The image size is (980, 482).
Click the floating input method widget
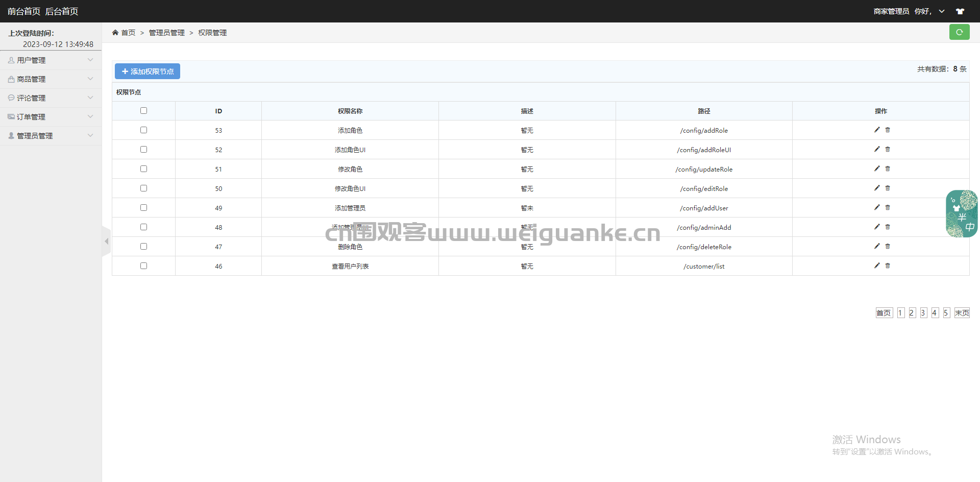pyautogui.click(x=962, y=214)
